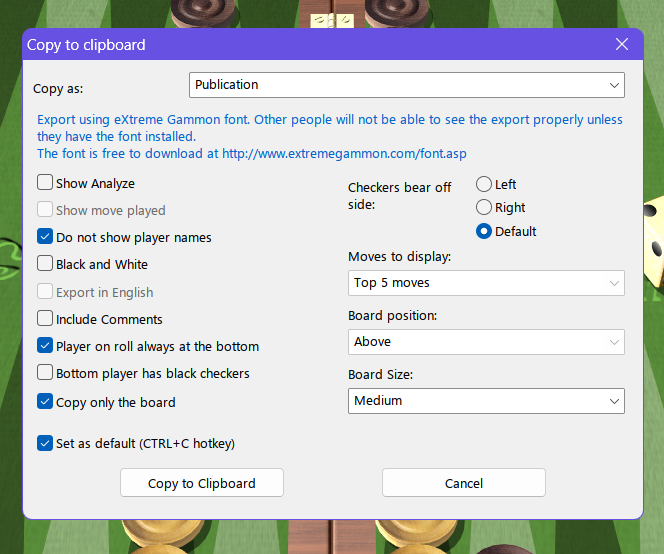664x554 pixels.
Task: Click the Copy to clipboard title text
Action: (86, 45)
